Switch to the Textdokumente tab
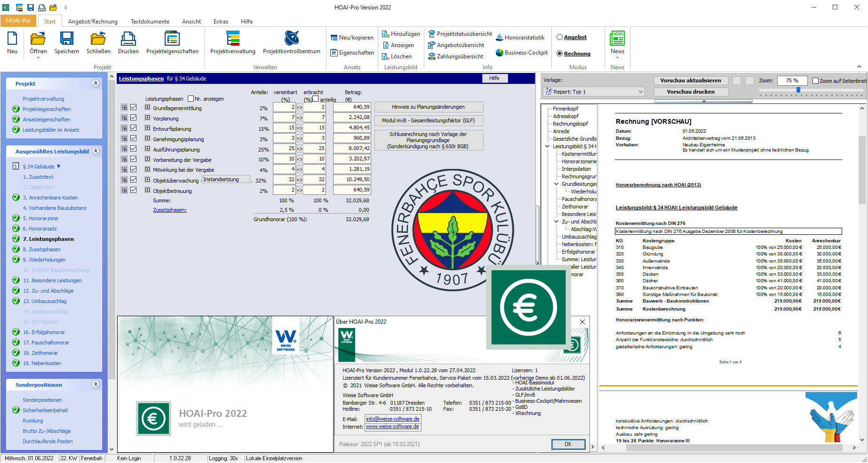Image resolution: width=868 pixels, height=463 pixels. click(x=150, y=21)
